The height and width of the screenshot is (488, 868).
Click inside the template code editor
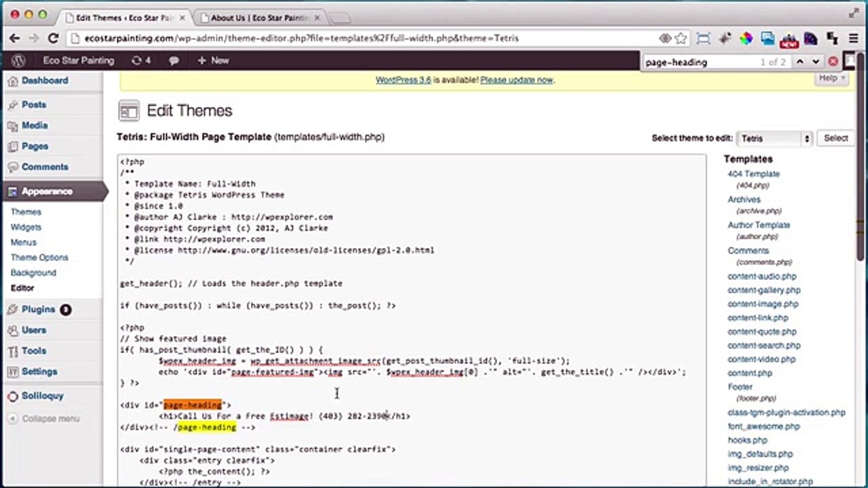412,320
